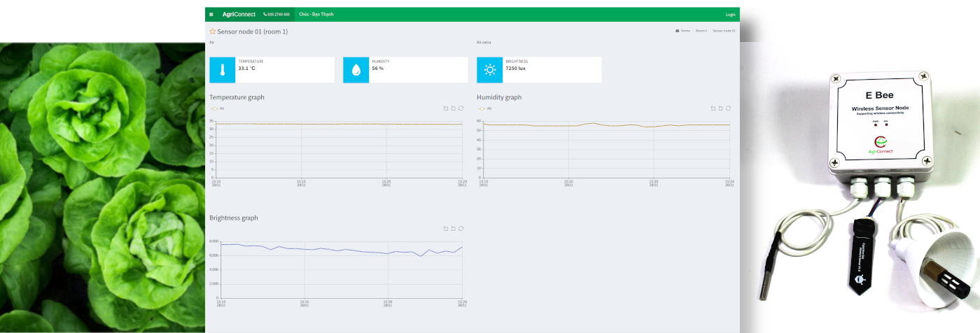This screenshot has height=333, width=980.
Task: Click the thermometer temperature icon
Action: (x=222, y=70)
